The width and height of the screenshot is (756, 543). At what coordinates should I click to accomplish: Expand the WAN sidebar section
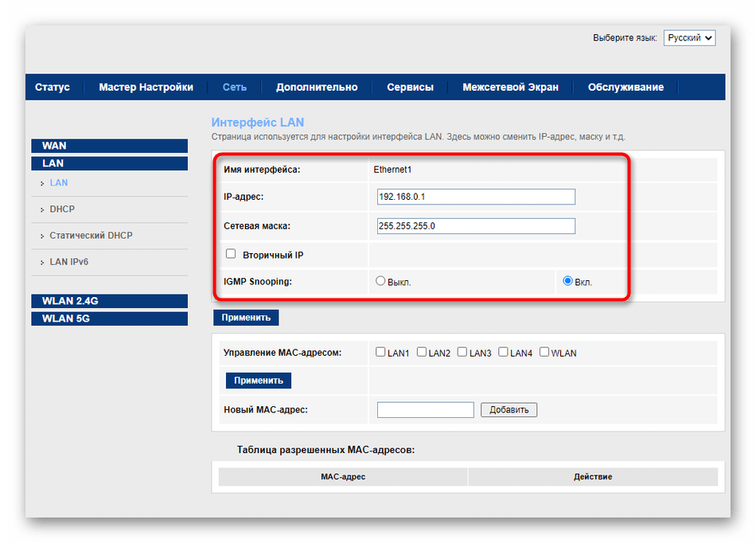109,146
